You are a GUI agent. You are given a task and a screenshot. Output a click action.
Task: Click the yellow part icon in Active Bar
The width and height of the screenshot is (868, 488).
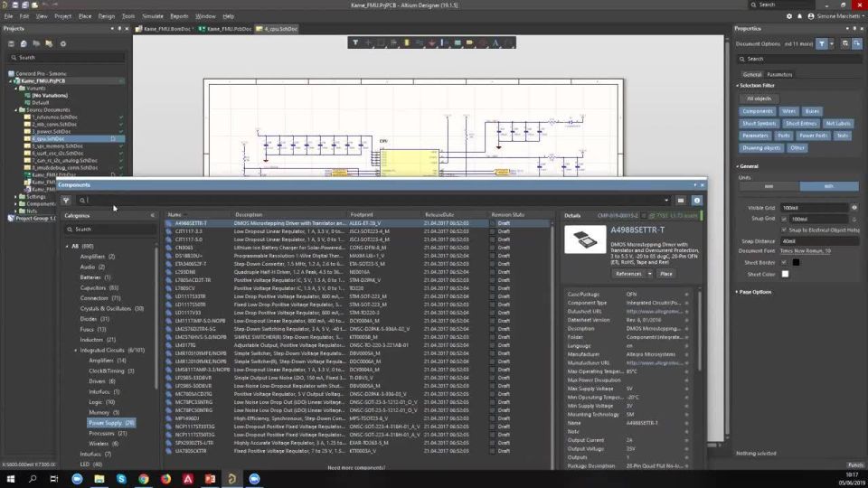(406, 42)
